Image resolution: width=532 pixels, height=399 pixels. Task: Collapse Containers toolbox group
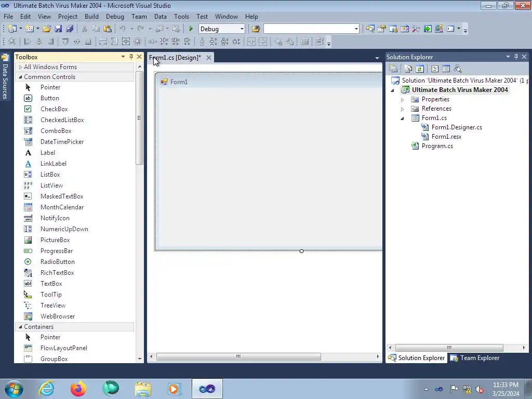[x=20, y=327]
